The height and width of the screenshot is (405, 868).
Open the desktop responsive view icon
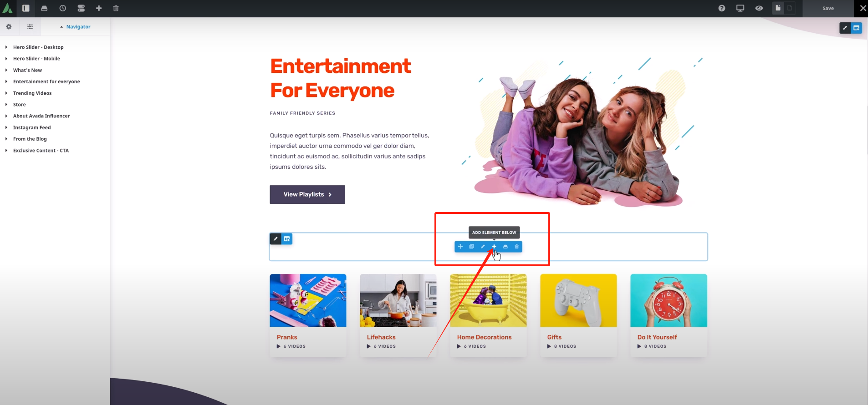[740, 8]
